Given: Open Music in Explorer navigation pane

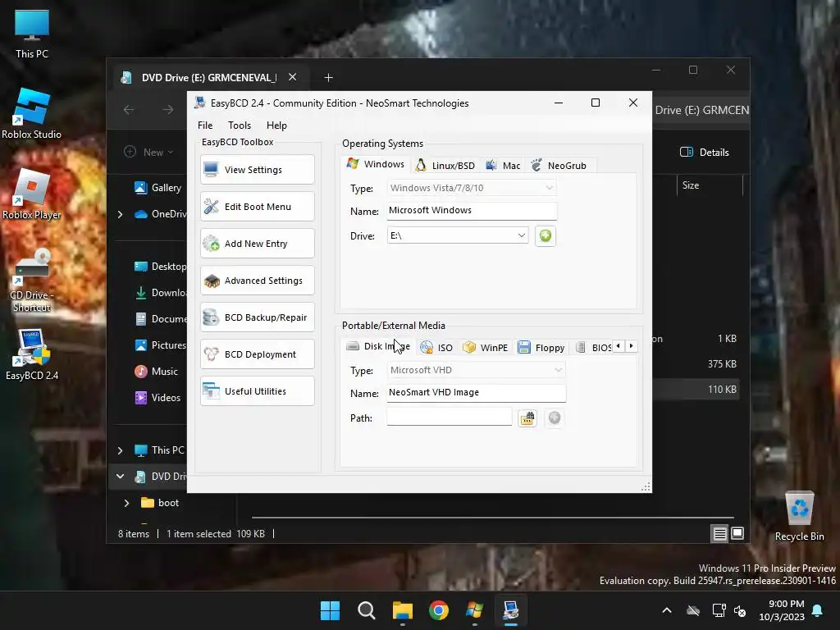Looking at the screenshot, I should (156, 372).
